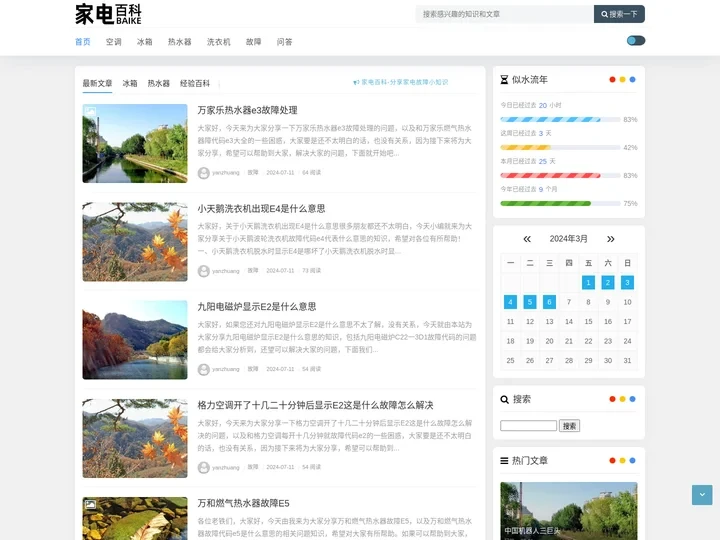
Task: Open article 万和燃气热水器故障E5
Action: coord(243,503)
